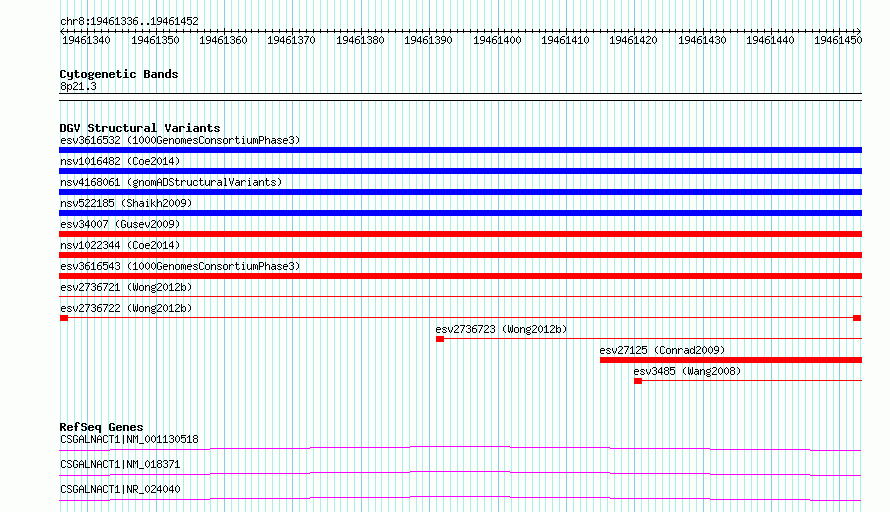890x512 pixels.
Task: Open the nsv1022344 (Coe2014) variant label
Action: coord(120,245)
